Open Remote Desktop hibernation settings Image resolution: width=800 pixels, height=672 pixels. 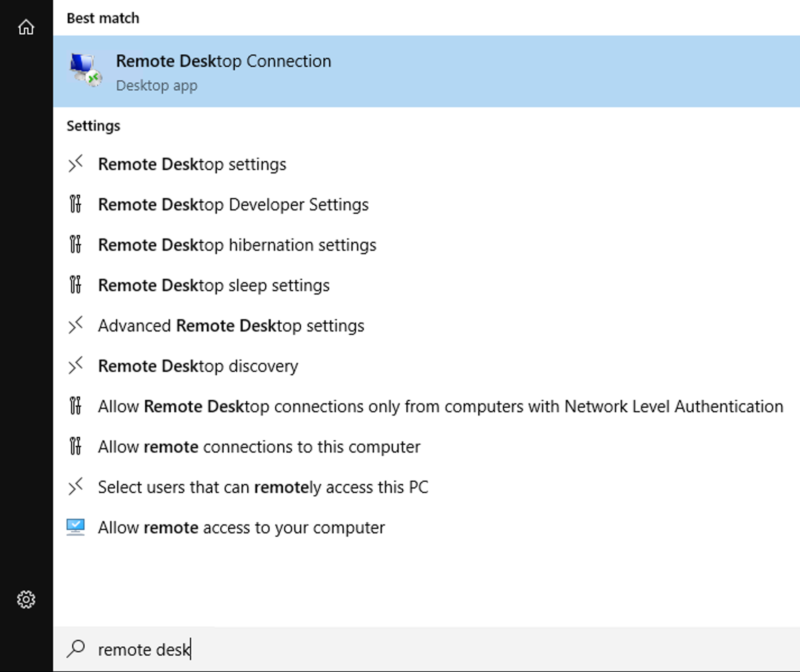point(237,245)
